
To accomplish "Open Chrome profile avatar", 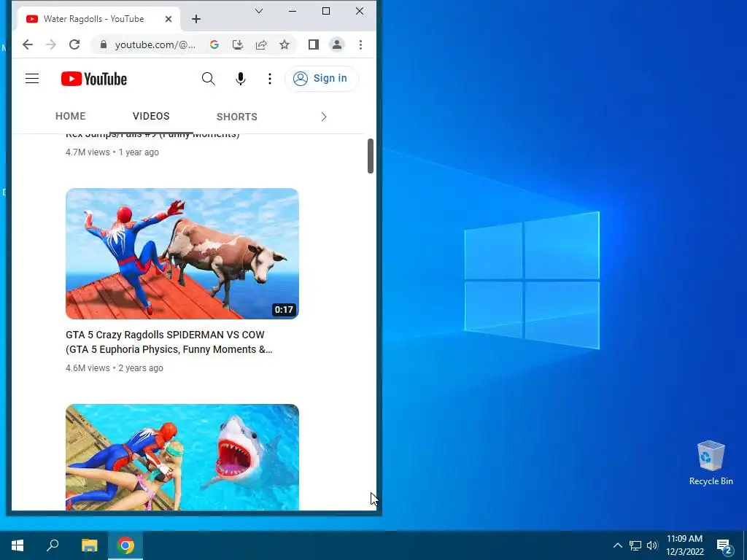I will [x=337, y=44].
